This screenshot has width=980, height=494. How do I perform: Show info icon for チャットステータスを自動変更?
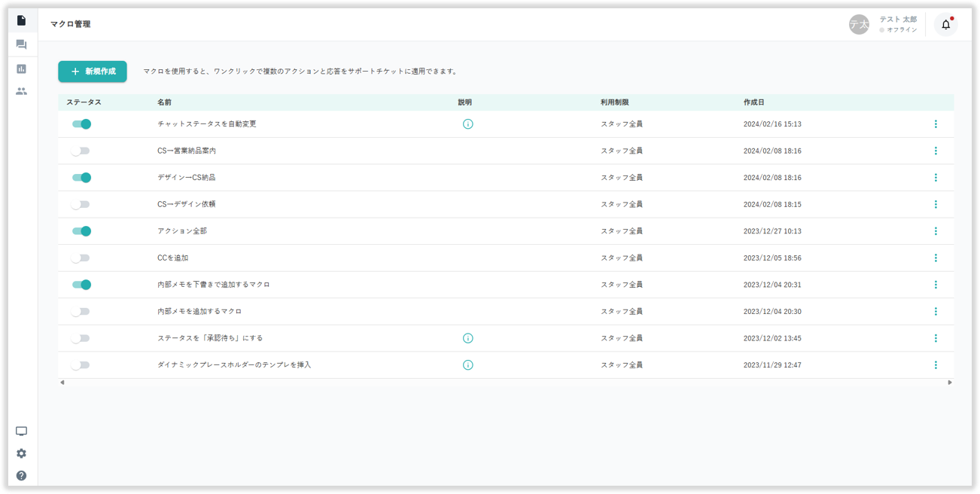tap(467, 124)
